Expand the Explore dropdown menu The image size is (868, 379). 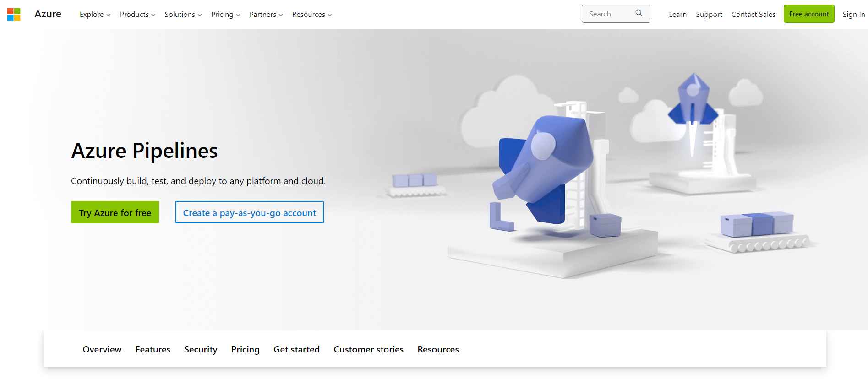[x=95, y=15]
